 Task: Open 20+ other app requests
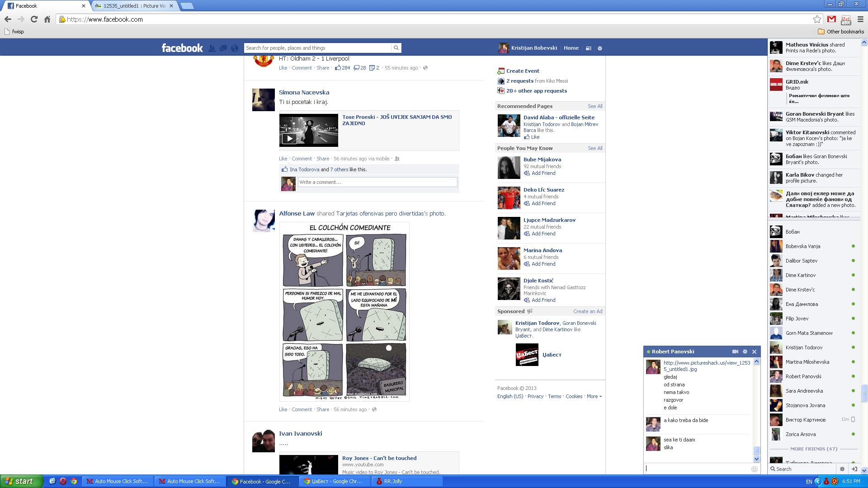[537, 91]
